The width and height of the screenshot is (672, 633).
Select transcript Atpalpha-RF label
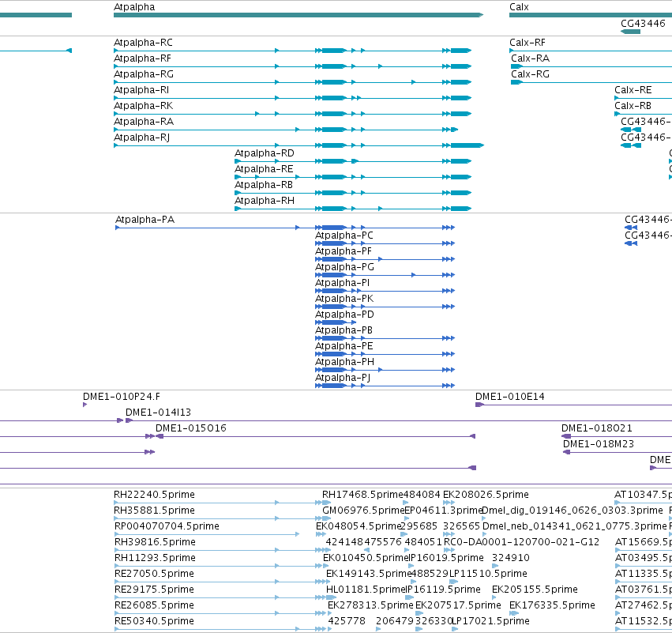[142, 58]
